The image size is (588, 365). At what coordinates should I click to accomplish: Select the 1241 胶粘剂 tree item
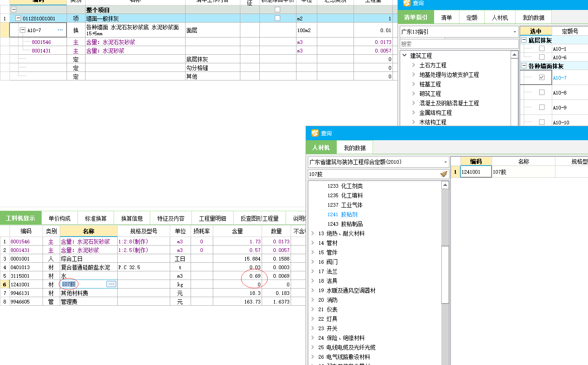pyautogui.click(x=343, y=214)
